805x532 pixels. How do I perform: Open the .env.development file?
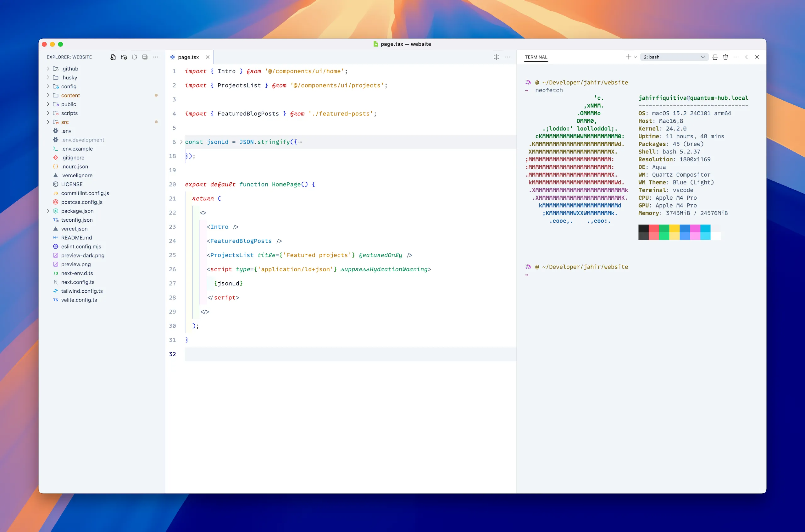click(x=82, y=140)
